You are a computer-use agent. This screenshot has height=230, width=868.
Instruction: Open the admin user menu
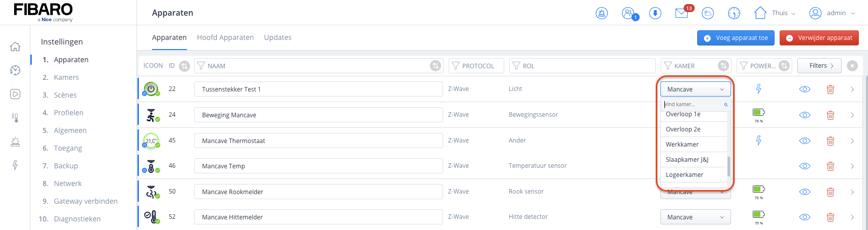click(x=832, y=13)
